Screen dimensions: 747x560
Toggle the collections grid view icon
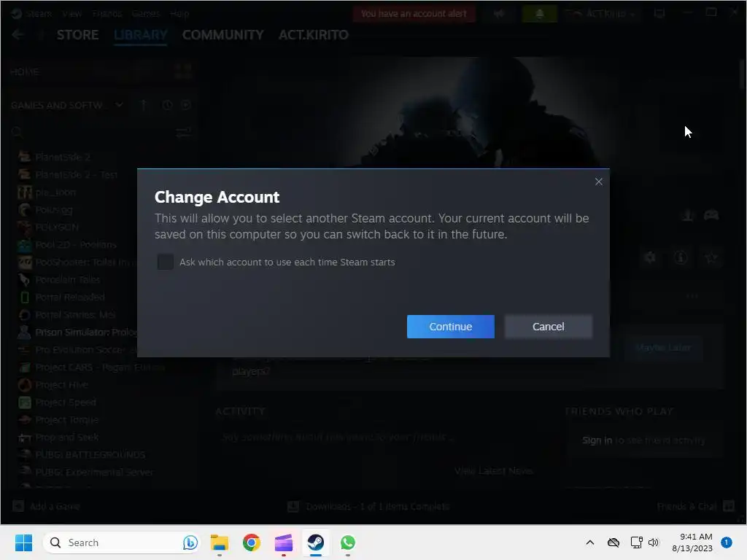(x=183, y=72)
